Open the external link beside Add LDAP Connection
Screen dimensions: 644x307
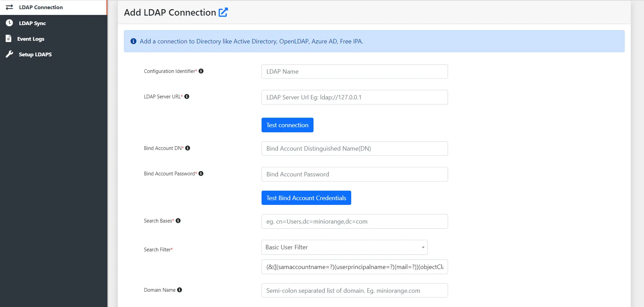[x=223, y=12]
